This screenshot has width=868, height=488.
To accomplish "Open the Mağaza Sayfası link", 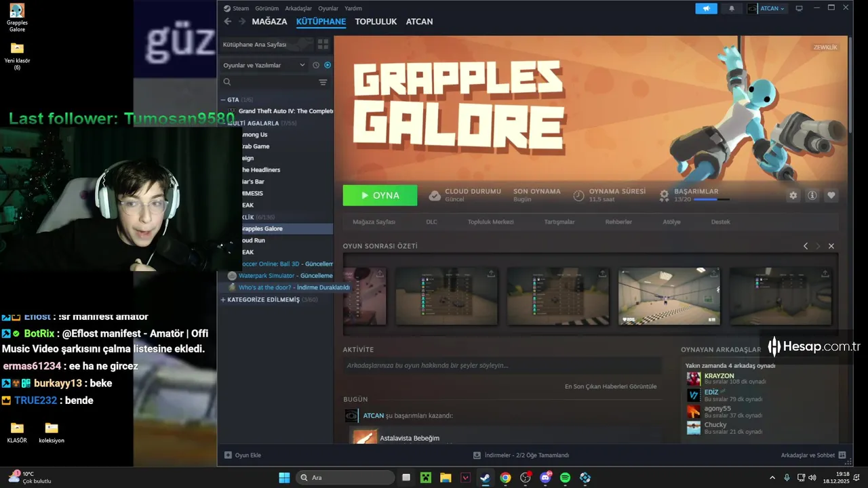I will [x=374, y=222].
